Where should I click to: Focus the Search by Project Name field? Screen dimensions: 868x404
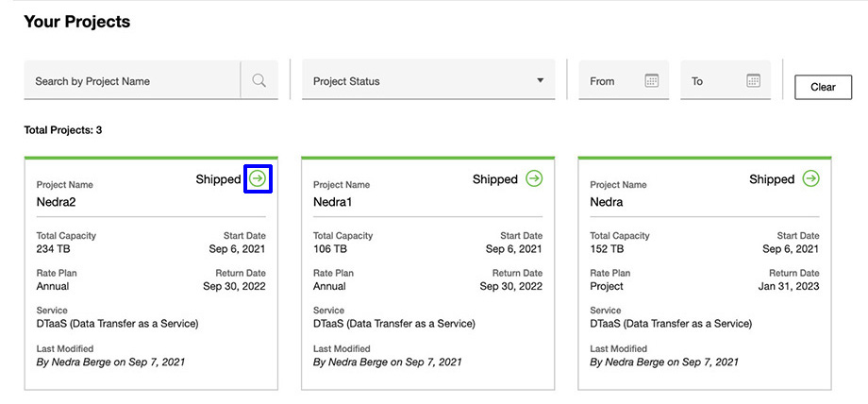coord(132,81)
